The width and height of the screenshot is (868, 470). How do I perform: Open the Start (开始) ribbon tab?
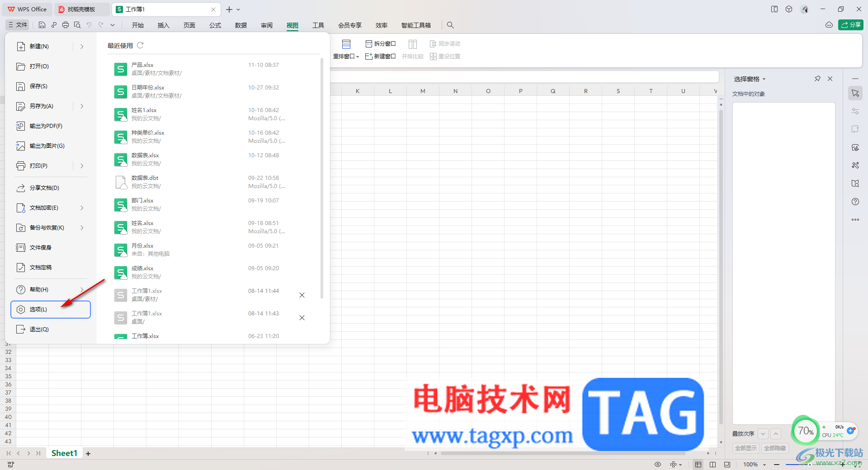138,25
